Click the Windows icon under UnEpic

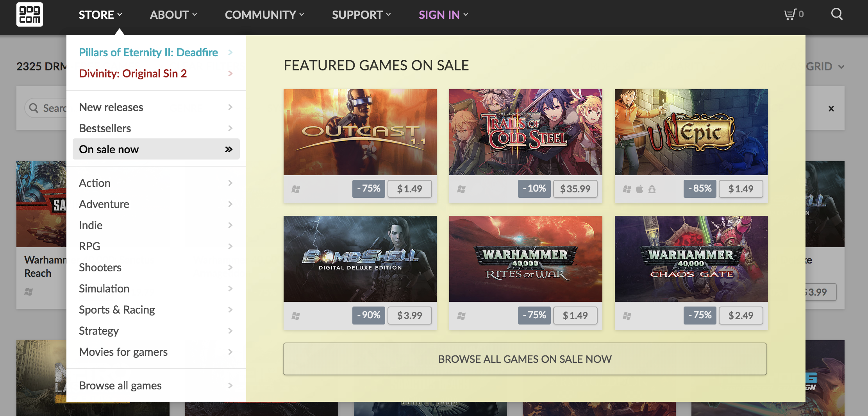(x=627, y=189)
